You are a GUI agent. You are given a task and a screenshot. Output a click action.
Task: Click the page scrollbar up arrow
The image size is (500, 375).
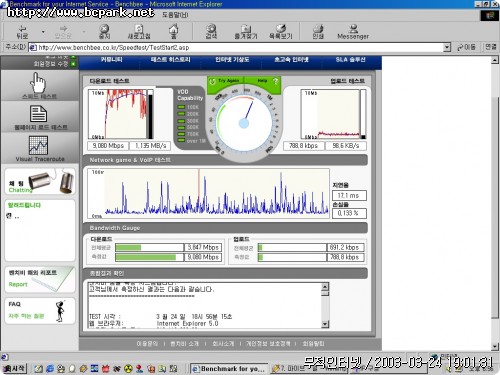coord(495,60)
